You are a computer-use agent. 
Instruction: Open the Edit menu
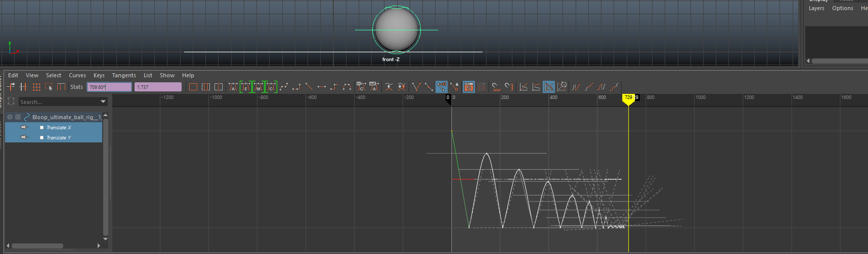13,75
